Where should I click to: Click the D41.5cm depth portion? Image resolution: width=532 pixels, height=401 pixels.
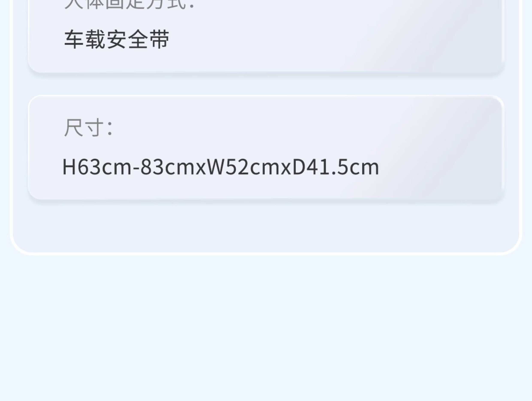pos(336,167)
